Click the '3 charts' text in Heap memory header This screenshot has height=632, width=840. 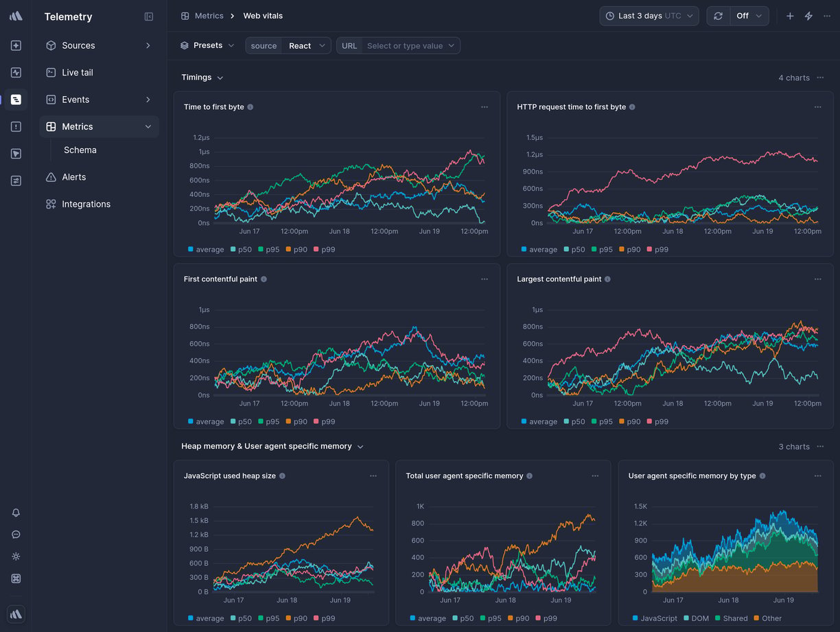794,447
